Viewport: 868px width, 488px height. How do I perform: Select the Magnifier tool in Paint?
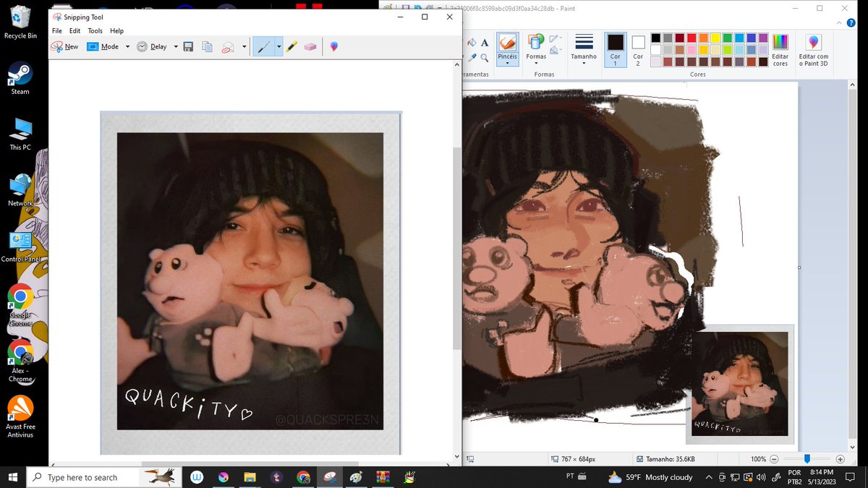pos(485,58)
